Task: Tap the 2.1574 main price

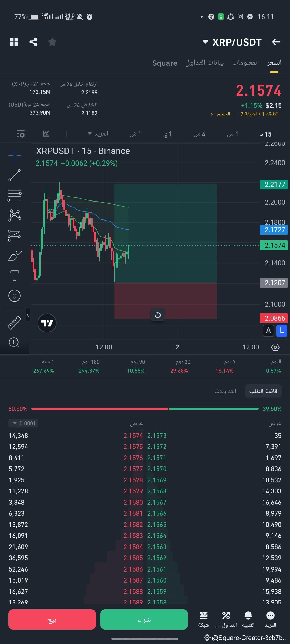Action: (x=259, y=90)
